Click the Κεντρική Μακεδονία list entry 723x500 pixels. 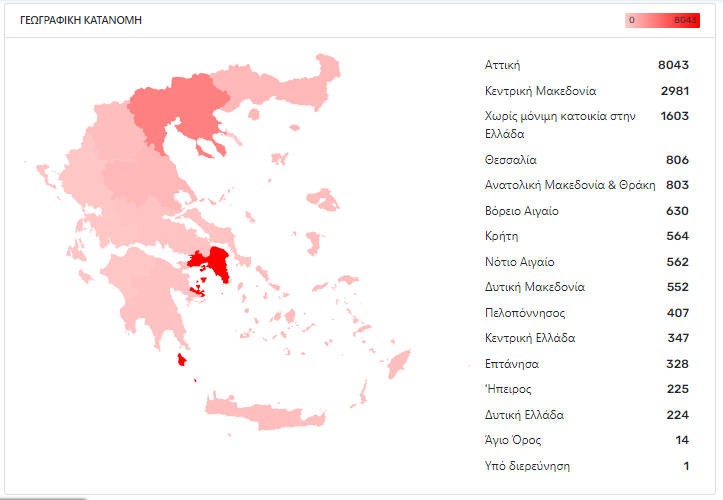pyautogui.click(x=587, y=91)
